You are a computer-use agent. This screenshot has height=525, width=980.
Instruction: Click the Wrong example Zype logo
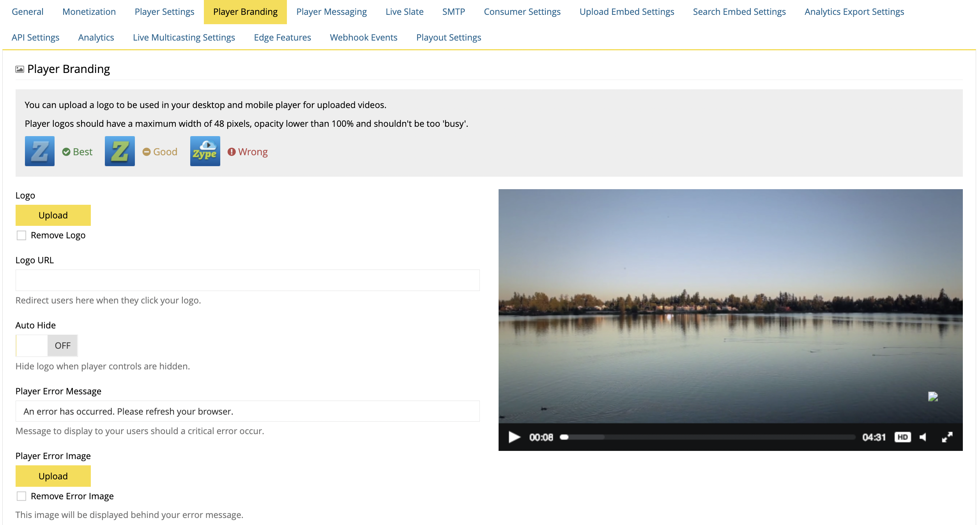tap(205, 151)
